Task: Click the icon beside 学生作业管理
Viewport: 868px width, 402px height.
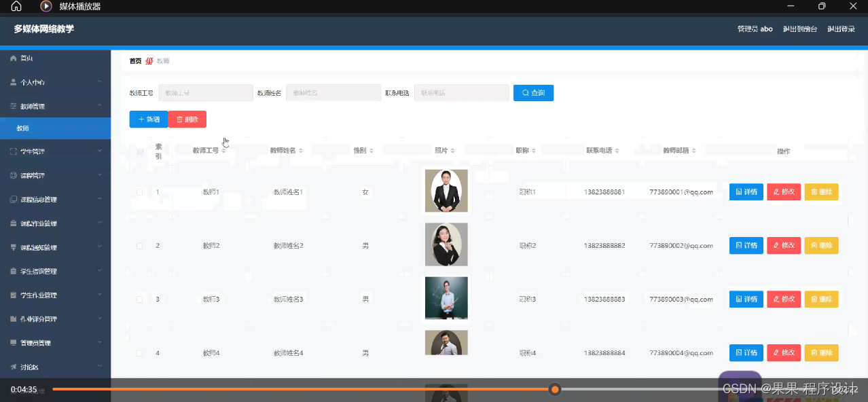Action: pos(14,295)
